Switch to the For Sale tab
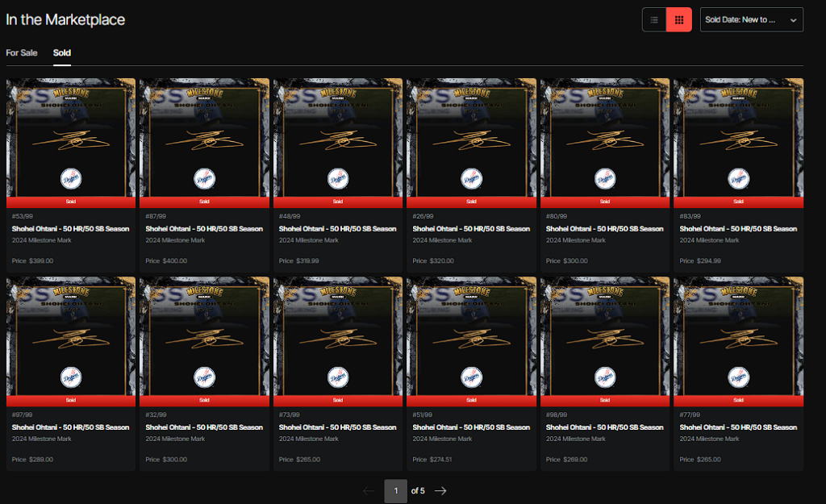Viewport: 826px width, 504px height. pyautogui.click(x=22, y=53)
